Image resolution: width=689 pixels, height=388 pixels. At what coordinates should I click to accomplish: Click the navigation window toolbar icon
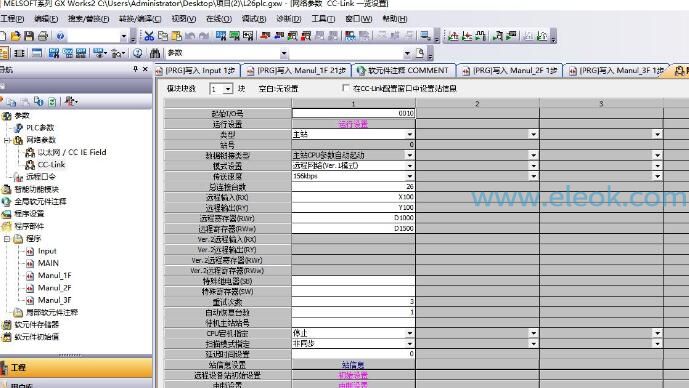pyautogui.click(x=4, y=53)
